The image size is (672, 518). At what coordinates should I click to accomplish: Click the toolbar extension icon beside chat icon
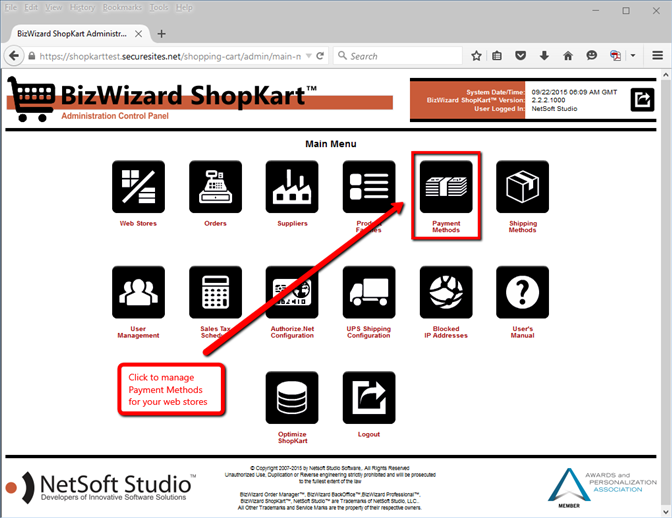click(x=615, y=56)
